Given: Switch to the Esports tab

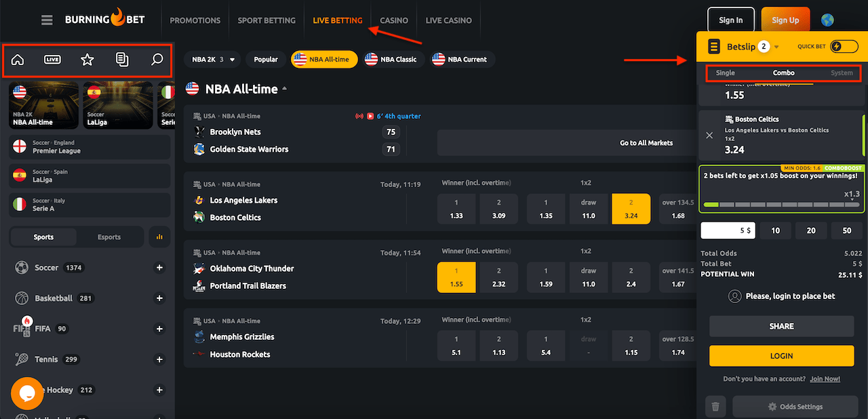Looking at the screenshot, I should click(109, 237).
